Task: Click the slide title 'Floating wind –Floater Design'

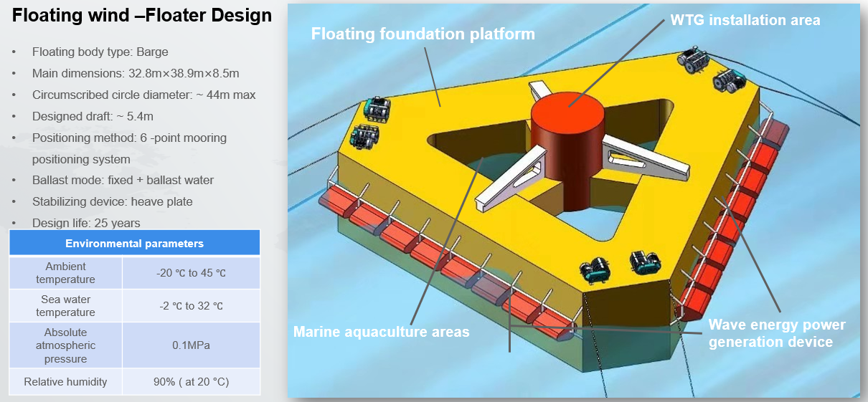Action: tap(142, 15)
